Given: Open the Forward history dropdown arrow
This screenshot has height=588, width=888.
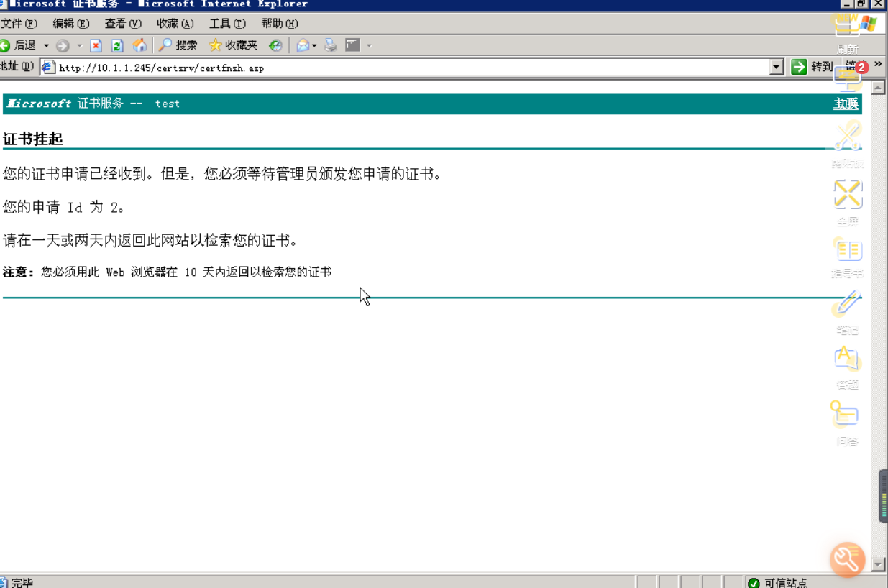Looking at the screenshot, I should pyautogui.click(x=80, y=46).
